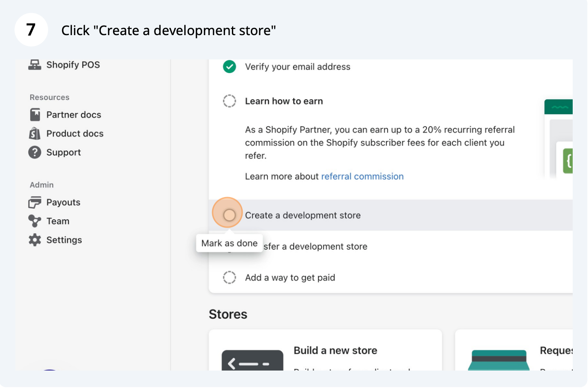Open Settings in Admin section

click(x=64, y=240)
